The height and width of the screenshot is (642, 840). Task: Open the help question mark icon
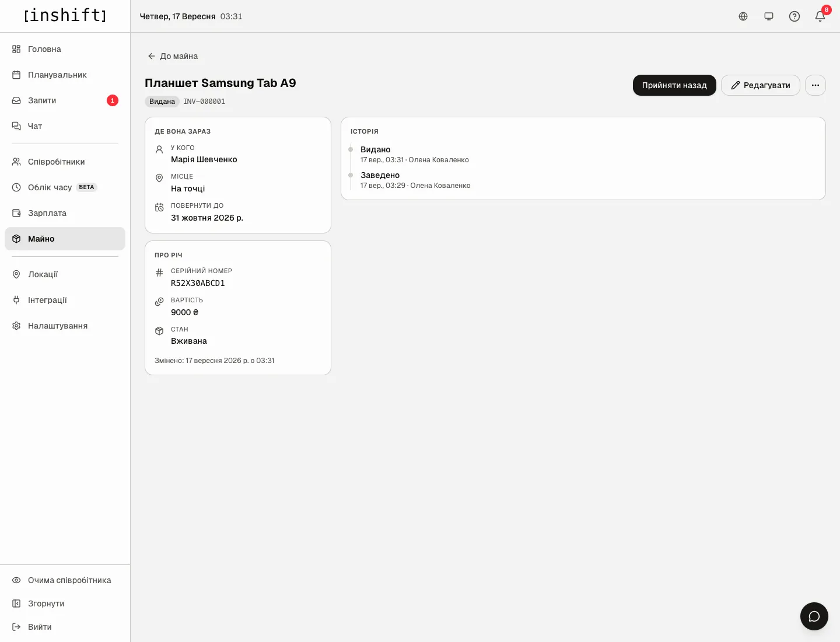pyautogui.click(x=794, y=16)
